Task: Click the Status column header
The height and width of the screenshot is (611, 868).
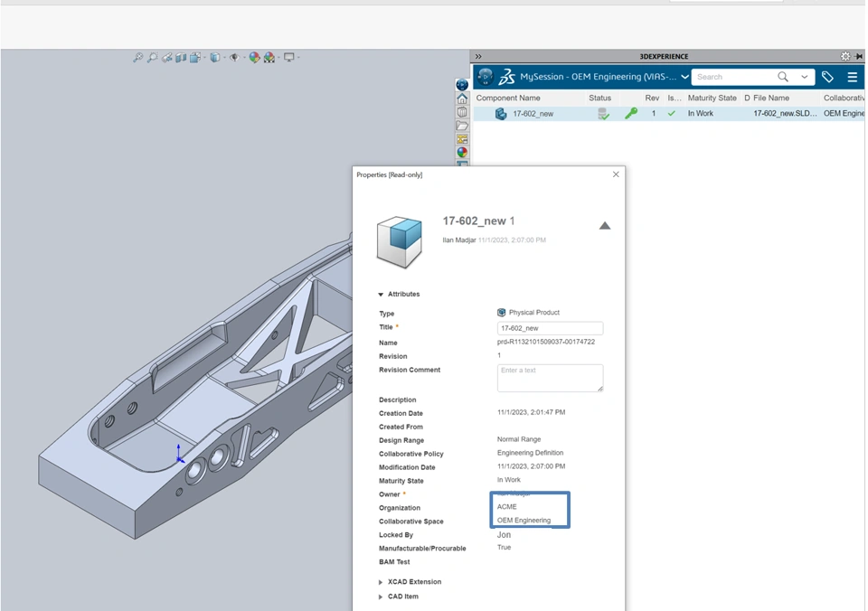Action: coord(600,98)
